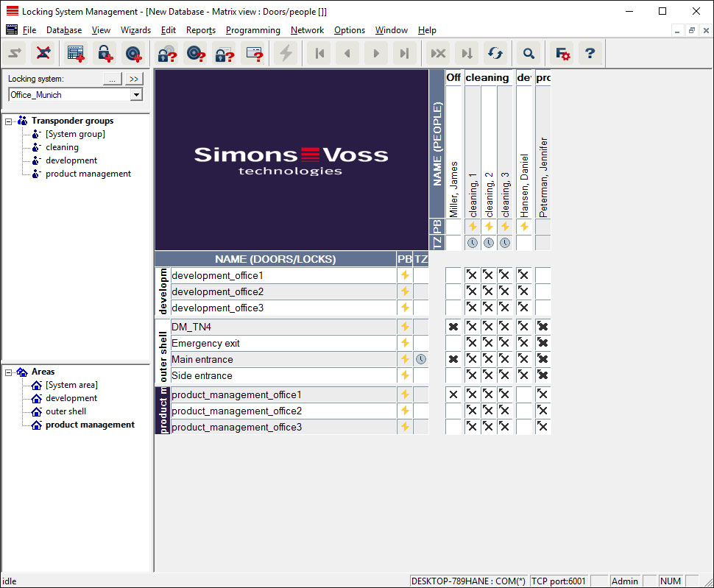Click the add new lock toolbar icon
Screen dimensions: 714x588
(105, 53)
